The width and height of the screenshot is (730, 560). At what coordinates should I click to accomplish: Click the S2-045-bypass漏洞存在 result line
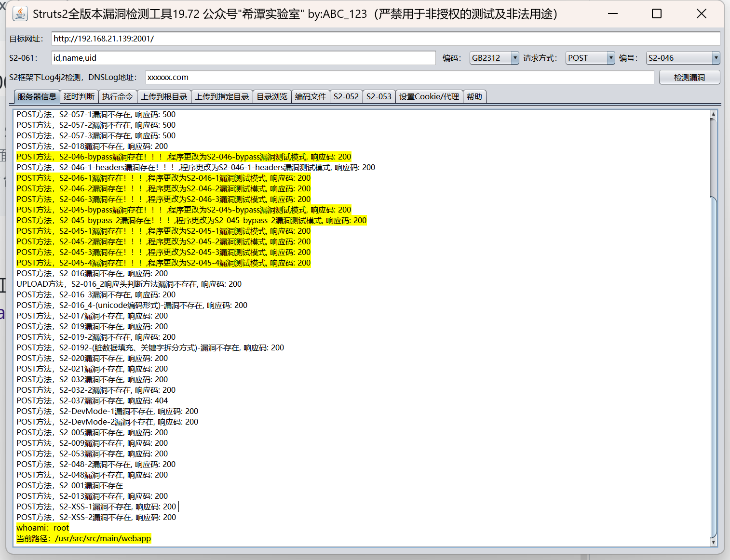[x=184, y=210]
